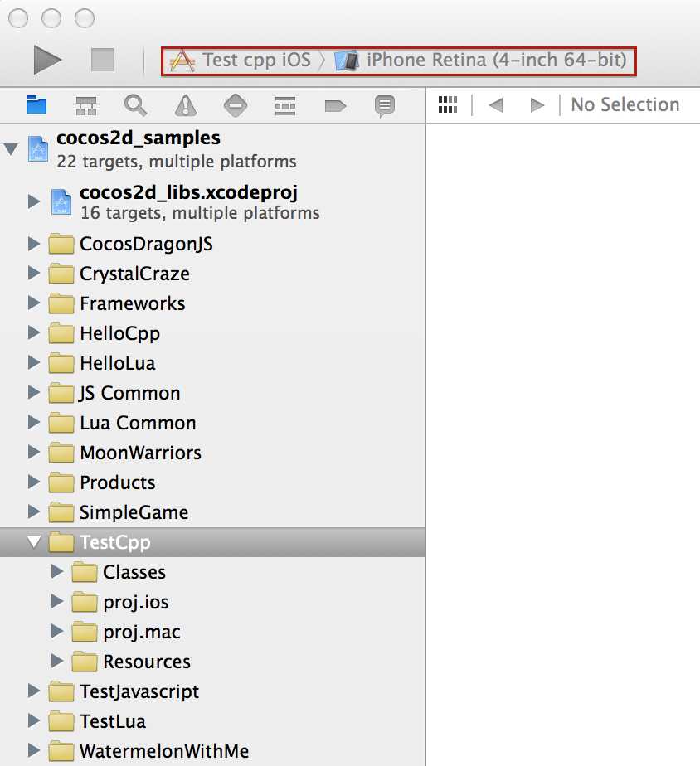Select the cocos2d_samples project row
The image size is (700, 766).
coord(212,149)
